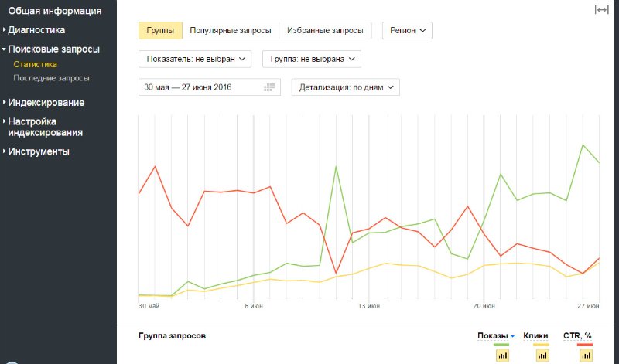The image size is (619, 364).
Task: Open the calendar icon in date field
Action: (269, 87)
